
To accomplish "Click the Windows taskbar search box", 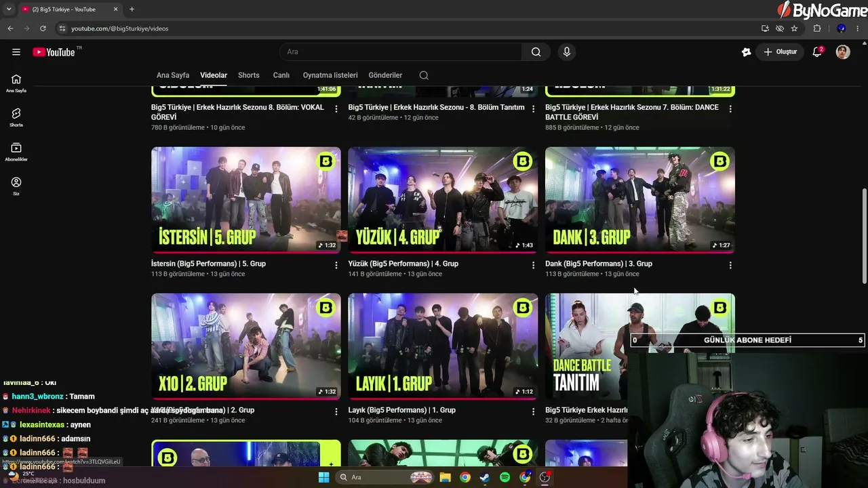I will pyautogui.click(x=385, y=477).
